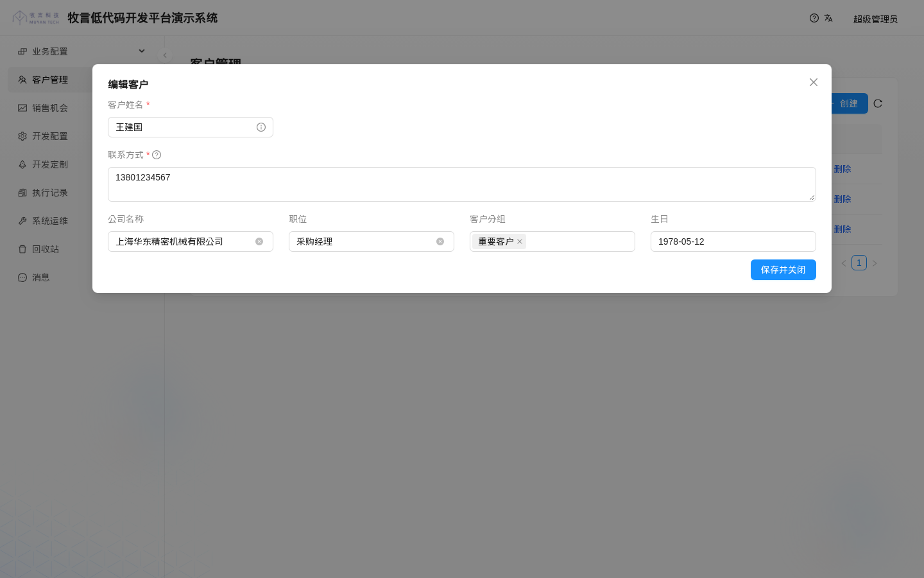Clear the 公司名称 field value

tap(259, 241)
